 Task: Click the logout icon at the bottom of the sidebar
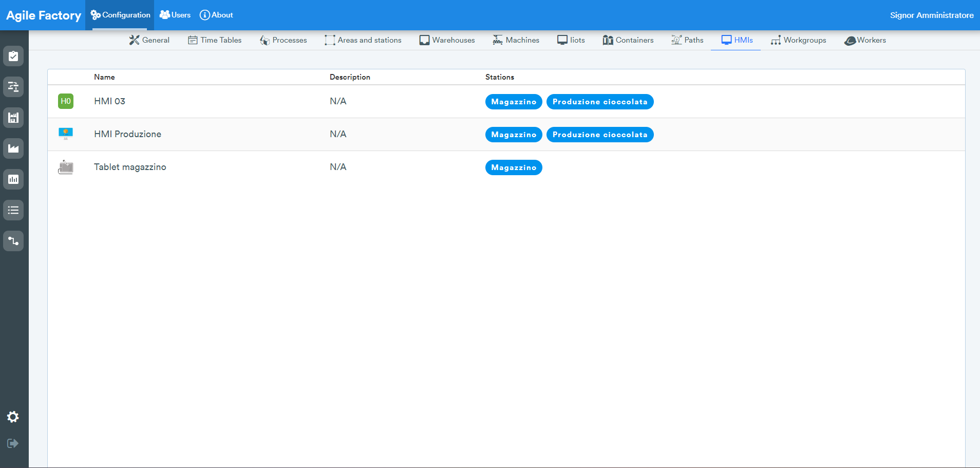[x=13, y=443]
